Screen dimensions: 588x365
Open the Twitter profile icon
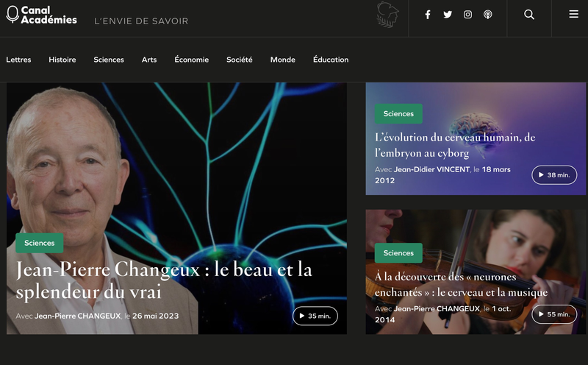[x=448, y=15]
